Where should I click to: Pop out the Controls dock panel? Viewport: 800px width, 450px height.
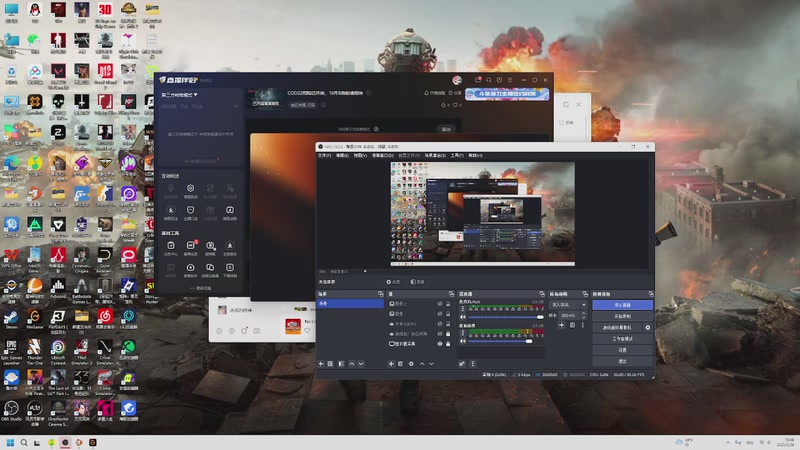coord(651,294)
